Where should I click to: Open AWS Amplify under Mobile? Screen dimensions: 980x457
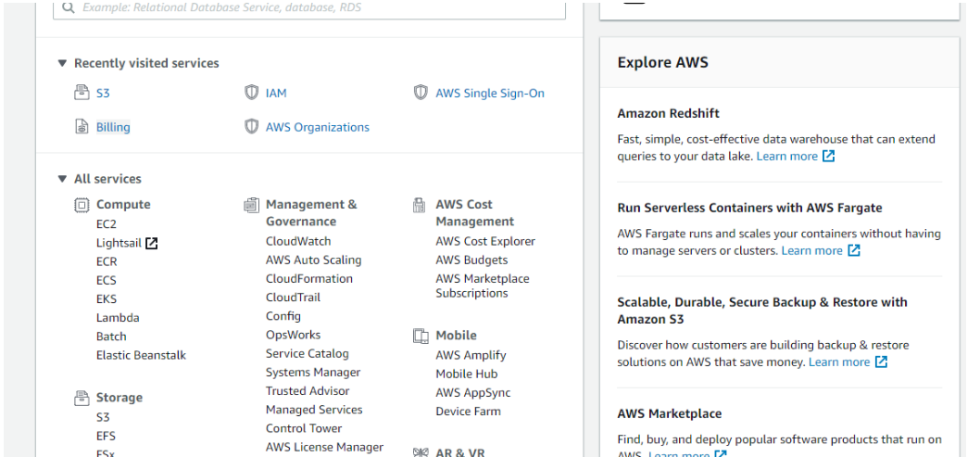(471, 355)
